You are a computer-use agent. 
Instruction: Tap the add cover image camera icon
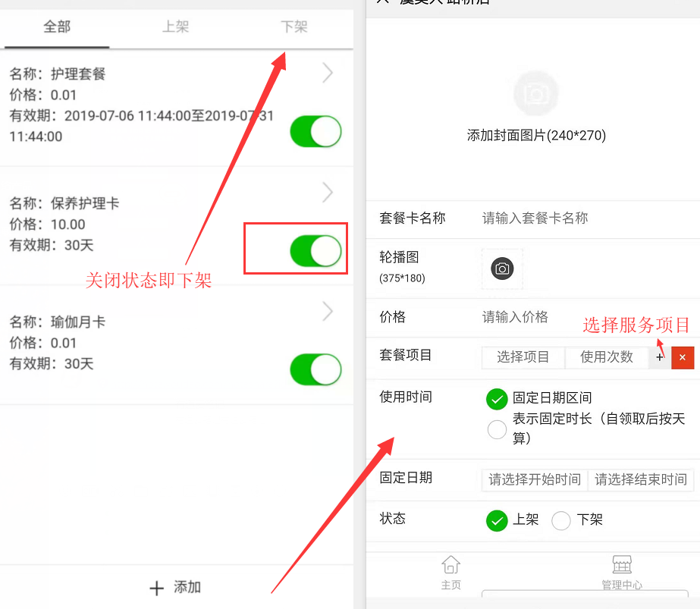coord(535,93)
